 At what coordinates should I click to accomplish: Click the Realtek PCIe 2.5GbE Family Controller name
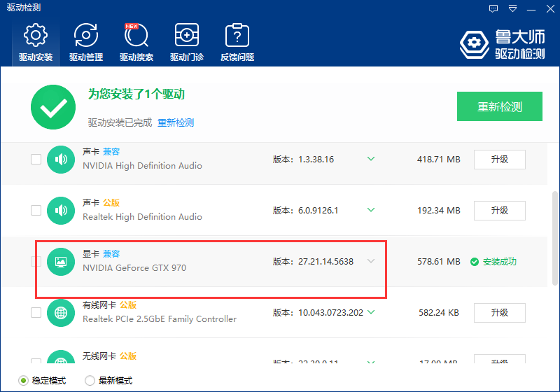point(160,318)
